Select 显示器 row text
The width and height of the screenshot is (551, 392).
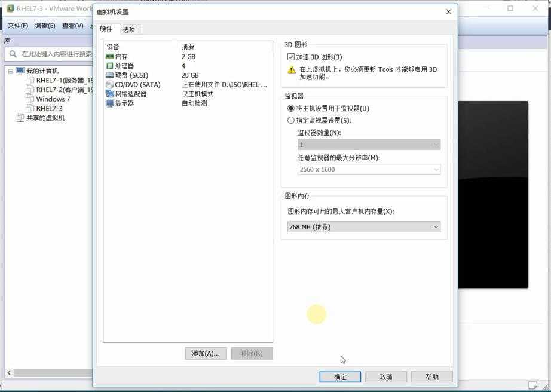(124, 103)
